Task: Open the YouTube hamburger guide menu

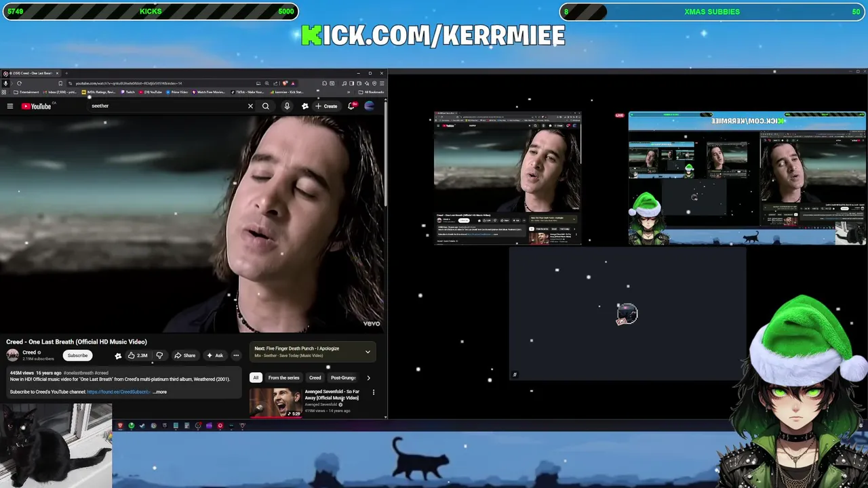Action: coord(10,106)
